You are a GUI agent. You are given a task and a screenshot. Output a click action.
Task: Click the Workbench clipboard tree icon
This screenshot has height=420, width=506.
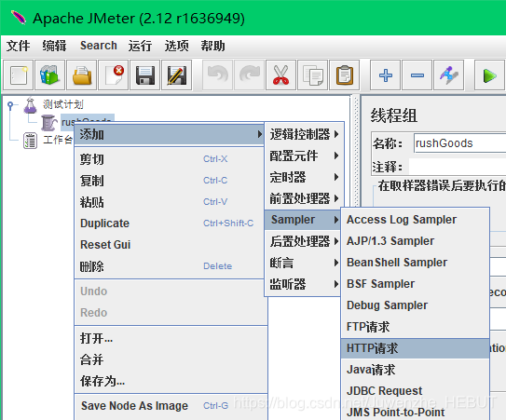[31, 141]
